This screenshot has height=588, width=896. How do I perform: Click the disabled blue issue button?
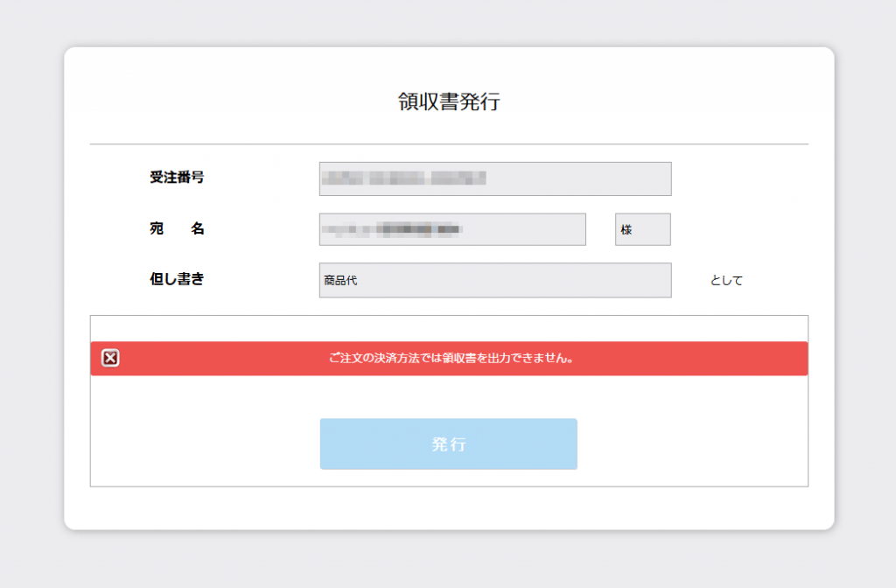[x=448, y=444]
